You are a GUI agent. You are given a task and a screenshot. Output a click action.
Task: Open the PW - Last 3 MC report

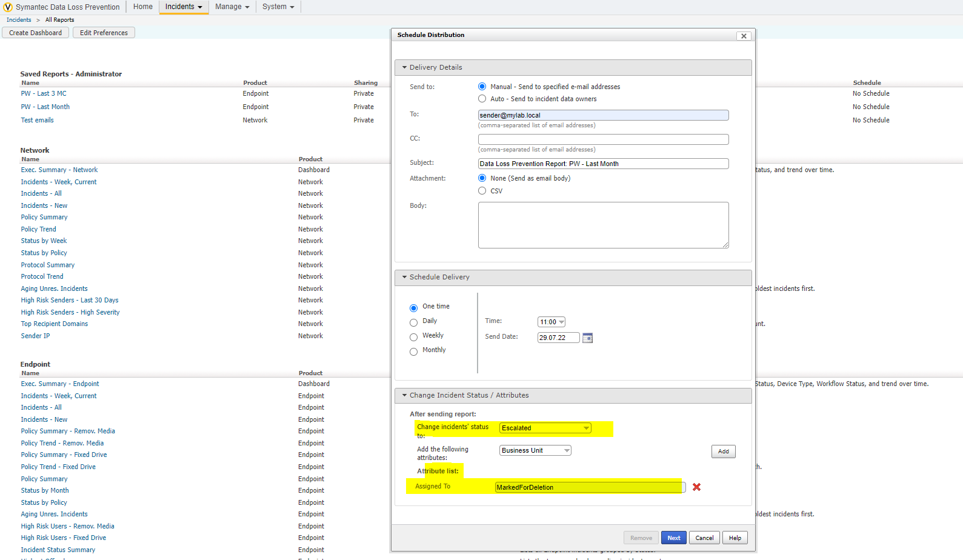[44, 93]
